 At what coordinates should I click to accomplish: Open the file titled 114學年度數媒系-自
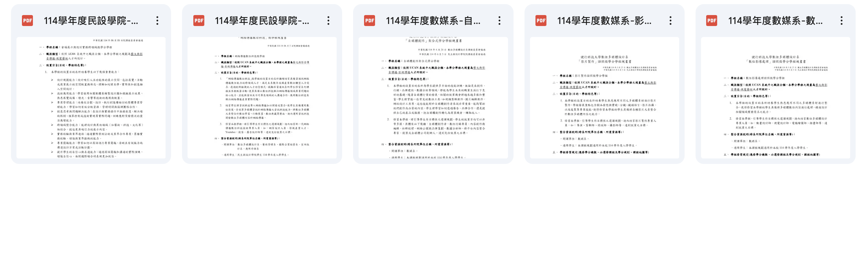pyautogui.click(x=433, y=21)
